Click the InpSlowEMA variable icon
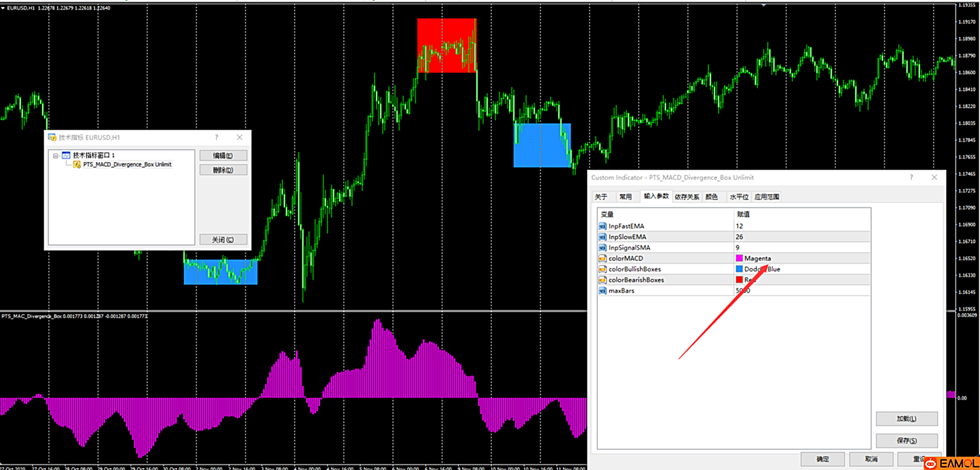 [602, 237]
